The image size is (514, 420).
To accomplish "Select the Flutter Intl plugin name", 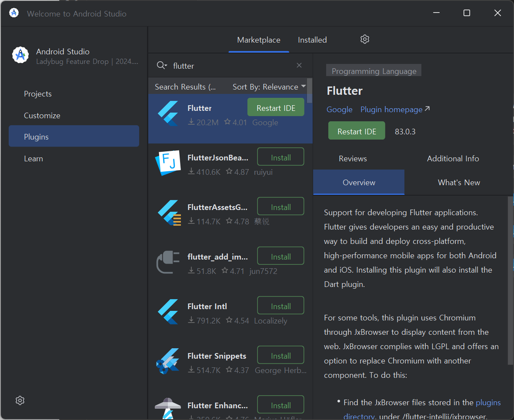I will (207, 306).
